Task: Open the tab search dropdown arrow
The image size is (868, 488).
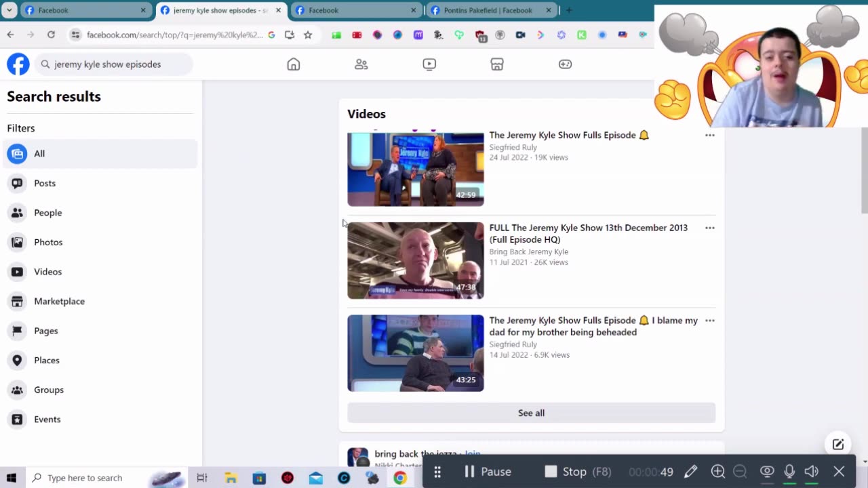Action: point(9,10)
